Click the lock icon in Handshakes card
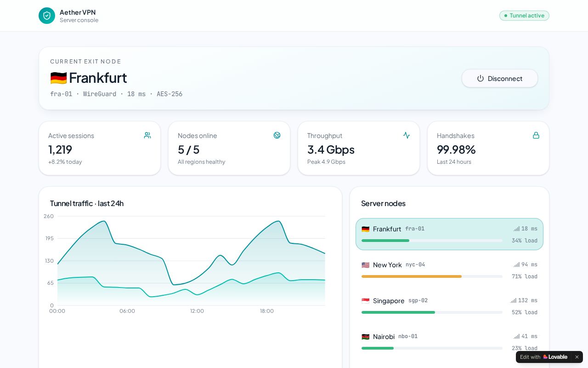 tap(536, 135)
